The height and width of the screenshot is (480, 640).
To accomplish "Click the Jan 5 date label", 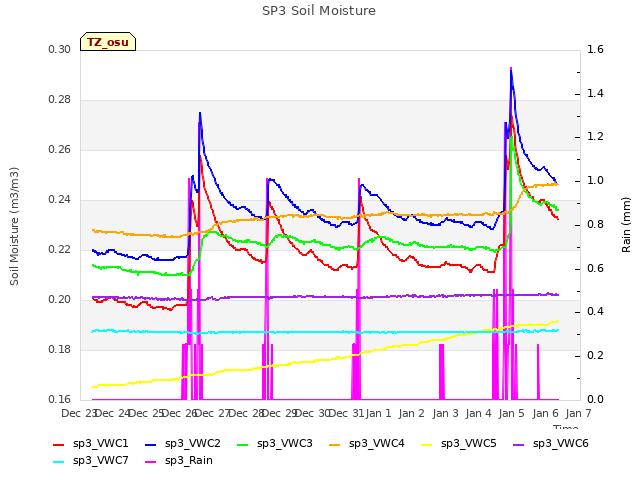I will pyautogui.click(x=511, y=413).
